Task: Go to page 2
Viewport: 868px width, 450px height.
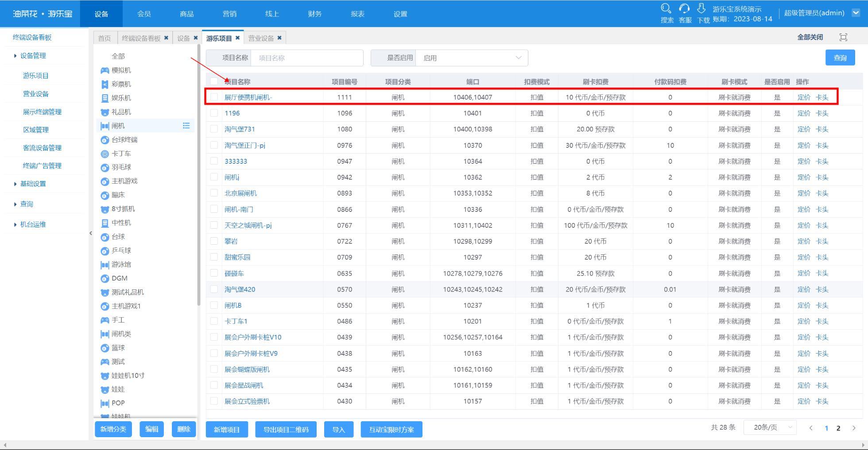Action: point(838,428)
